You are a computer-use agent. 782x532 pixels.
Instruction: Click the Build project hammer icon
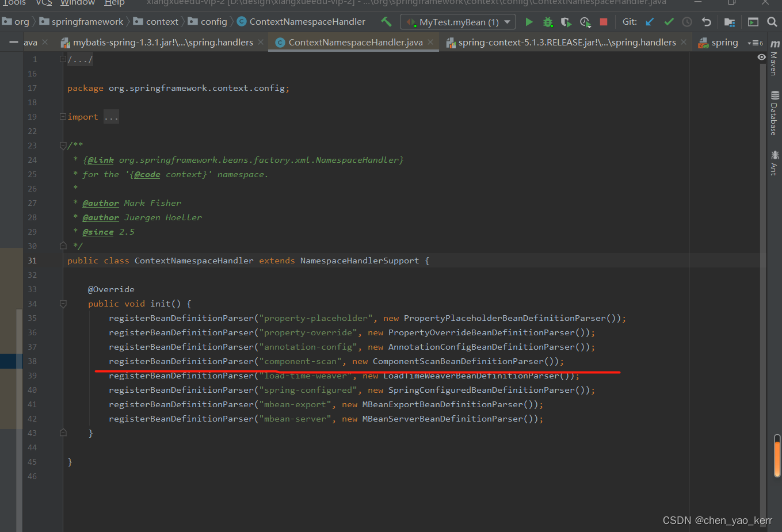click(386, 22)
